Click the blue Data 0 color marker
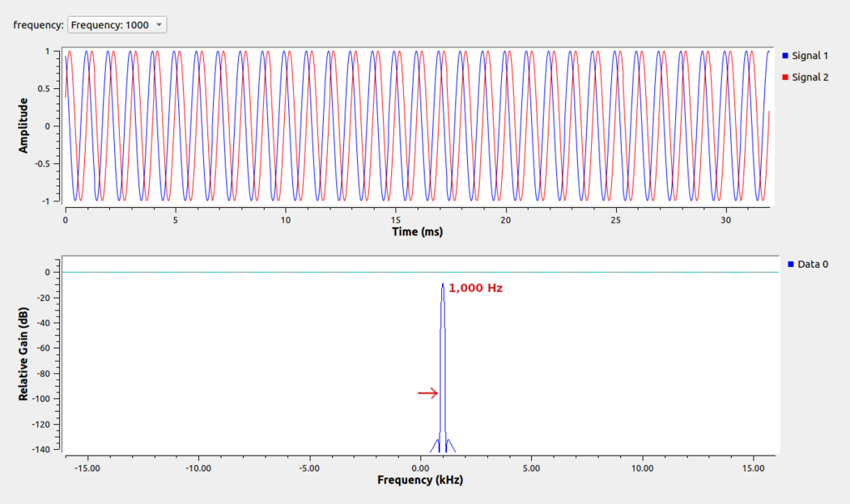The height and width of the screenshot is (504, 850). click(791, 264)
